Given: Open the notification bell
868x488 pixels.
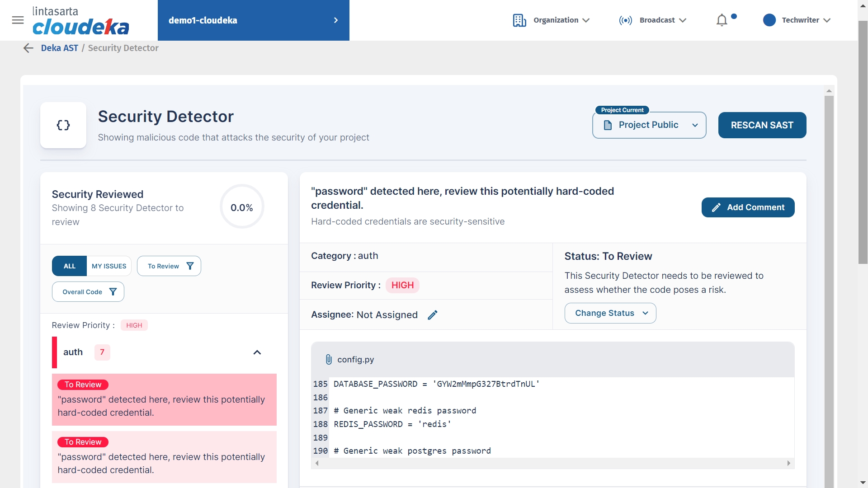Looking at the screenshot, I should pyautogui.click(x=722, y=20).
